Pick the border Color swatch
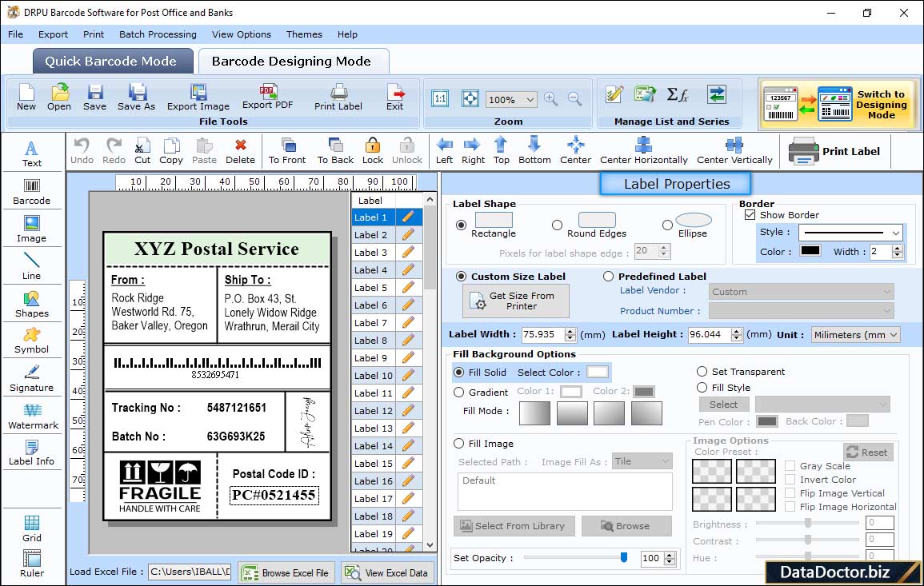924x586 pixels. [x=810, y=251]
